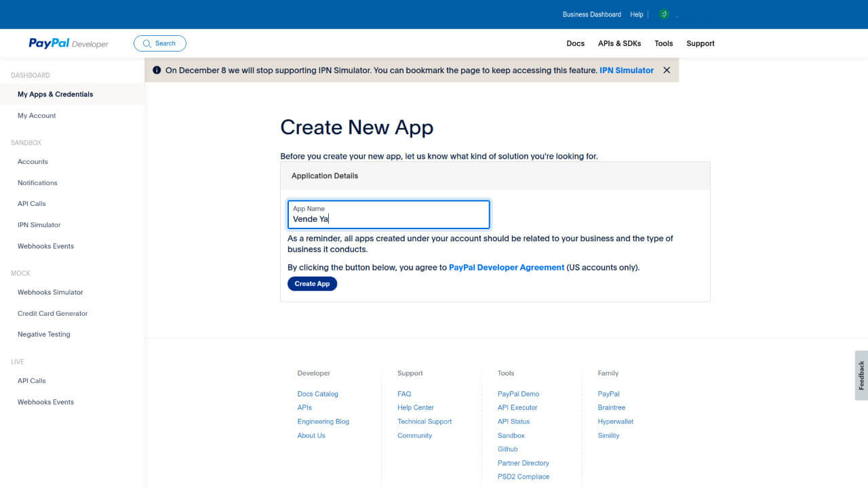Click the PayPal Developer logo

[x=68, y=43]
